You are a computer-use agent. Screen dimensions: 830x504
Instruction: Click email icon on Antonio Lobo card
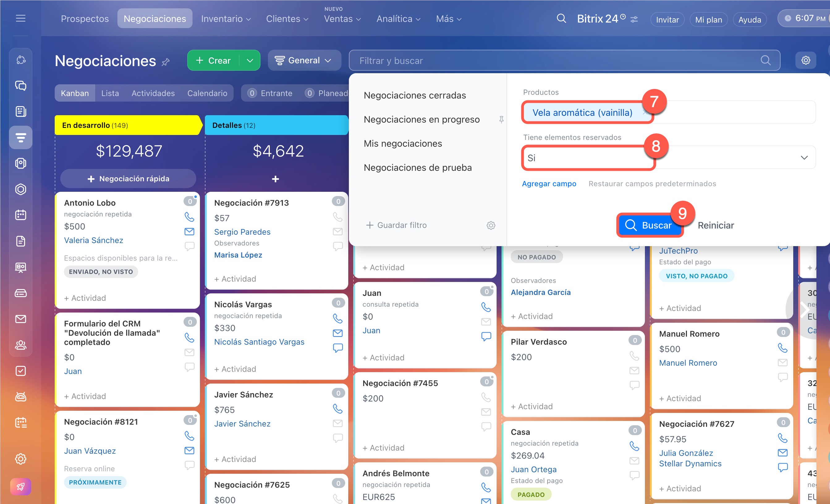point(189,231)
